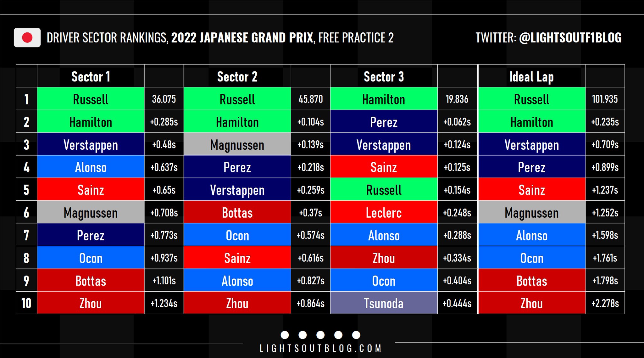This screenshot has width=644, height=358.
Task: Click the fourth pagination dot
Action: 338,335
